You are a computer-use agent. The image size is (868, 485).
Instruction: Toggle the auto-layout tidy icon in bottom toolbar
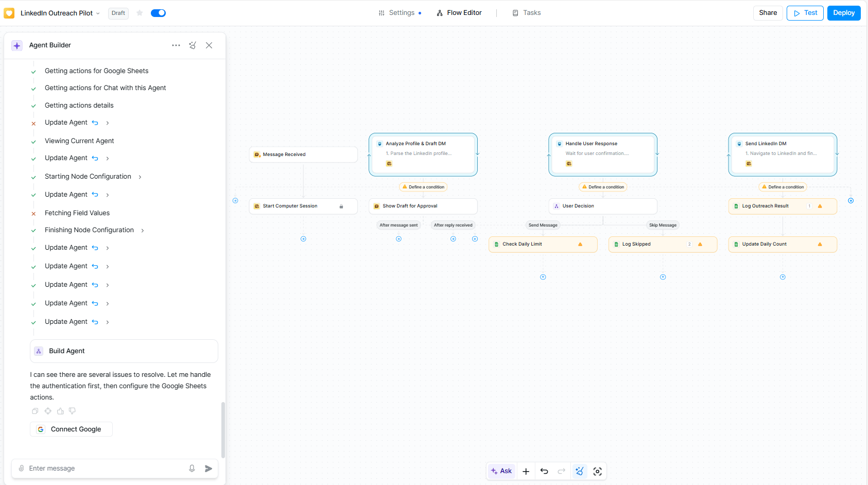click(580, 471)
